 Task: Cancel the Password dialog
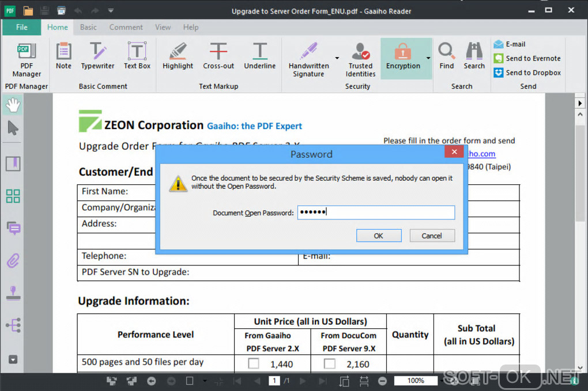click(x=432, y=236)
